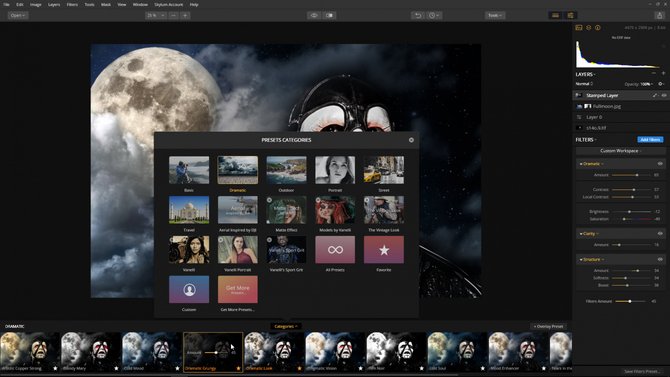This screenshot has width=670, height=377.
Task: Select the Street presets category thumbnail
Action: [384, 170]
